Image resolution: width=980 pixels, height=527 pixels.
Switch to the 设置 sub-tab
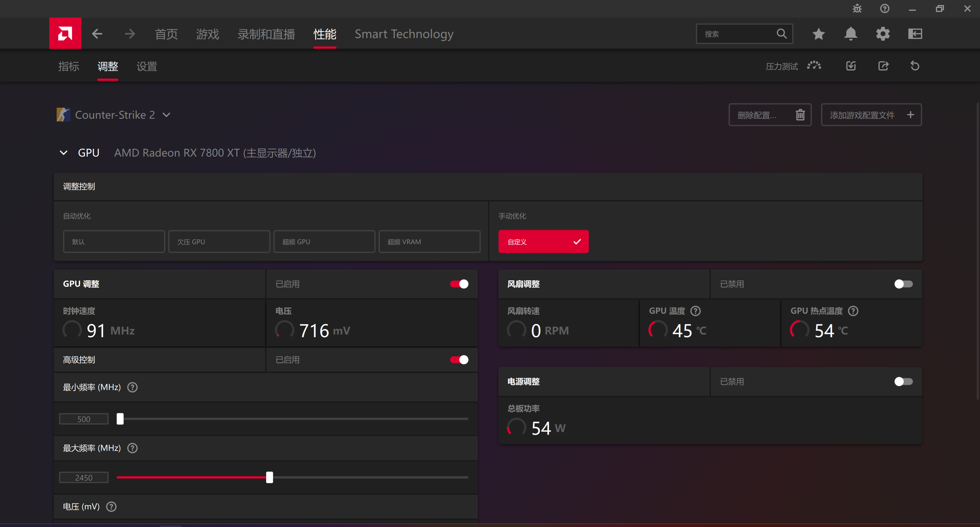click(146, 66)
